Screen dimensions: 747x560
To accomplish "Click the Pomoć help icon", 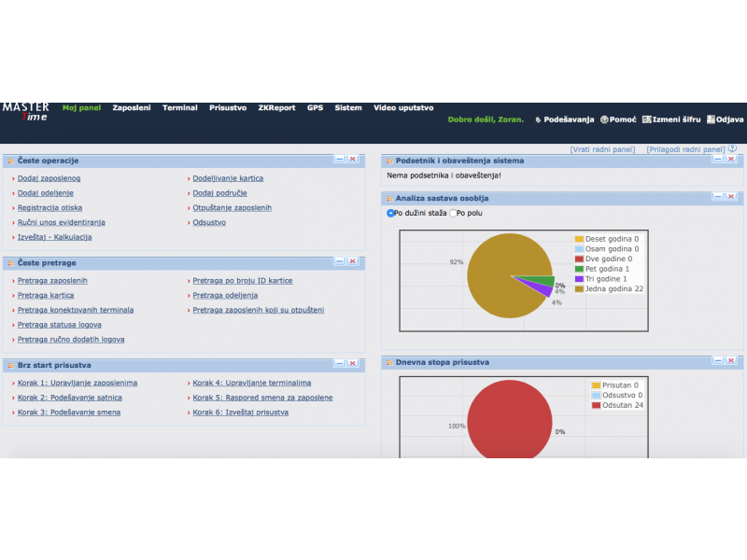I will [x=604, y=120].
